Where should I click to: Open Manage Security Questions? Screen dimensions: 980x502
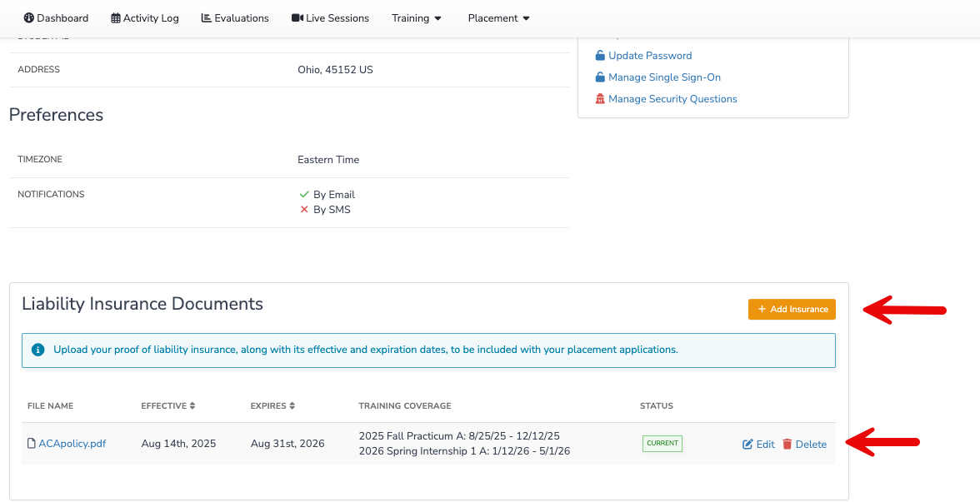pos(672,98)
